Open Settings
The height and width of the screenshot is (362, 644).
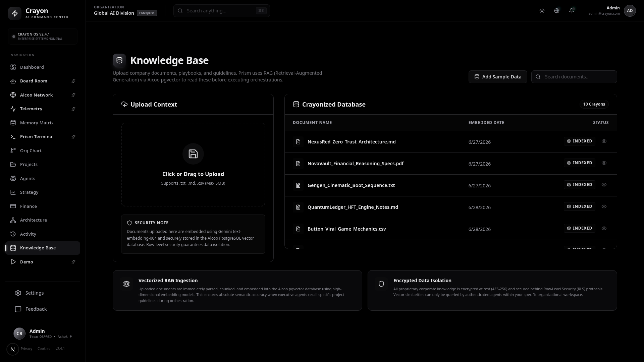(43, 293)
